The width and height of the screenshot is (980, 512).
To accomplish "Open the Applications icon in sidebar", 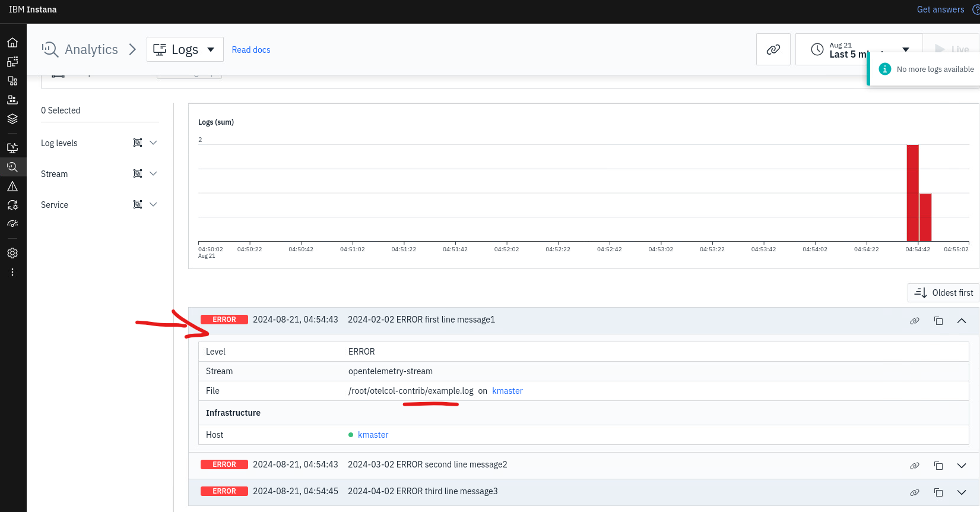I will (12, 81).
